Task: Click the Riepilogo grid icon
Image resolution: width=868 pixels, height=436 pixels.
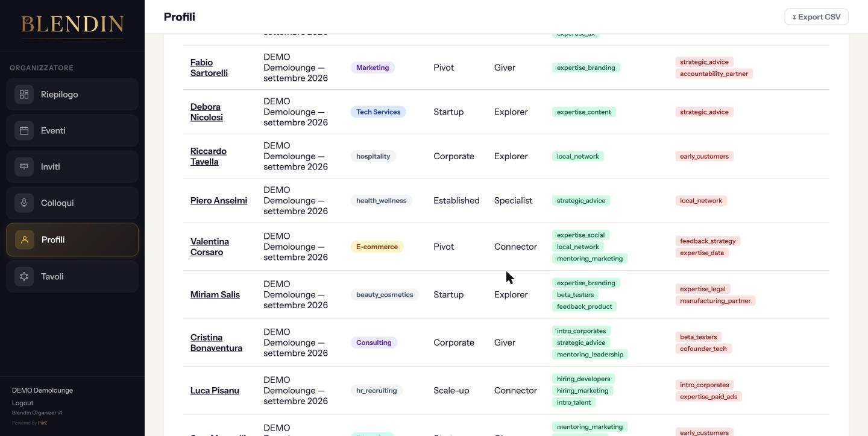Action: [x=24, y=95]
